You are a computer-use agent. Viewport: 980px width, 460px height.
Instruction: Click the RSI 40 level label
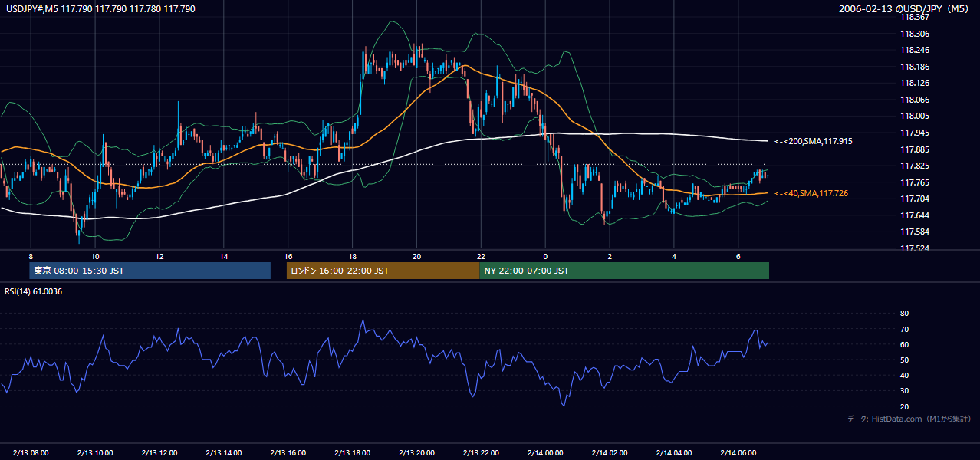click(x=904, y=375)
